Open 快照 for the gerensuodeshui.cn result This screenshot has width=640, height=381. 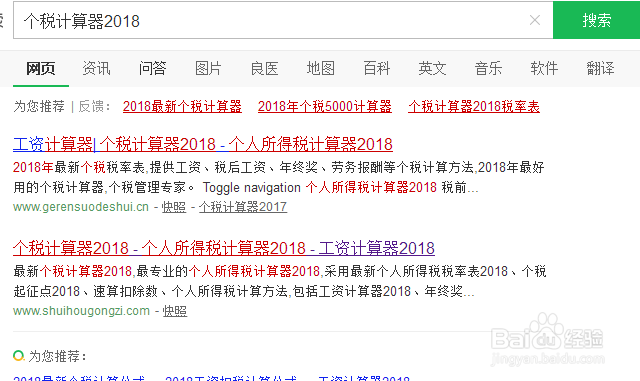click(x=174, y=207)
